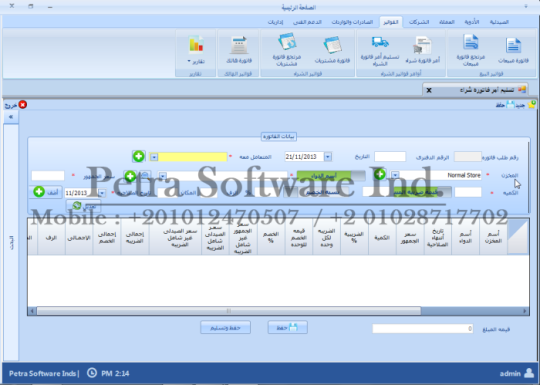Open quick access arrow in title bar
Image resolution: width=540 pixels, height=385 pixels.
(x=526, y=7)
